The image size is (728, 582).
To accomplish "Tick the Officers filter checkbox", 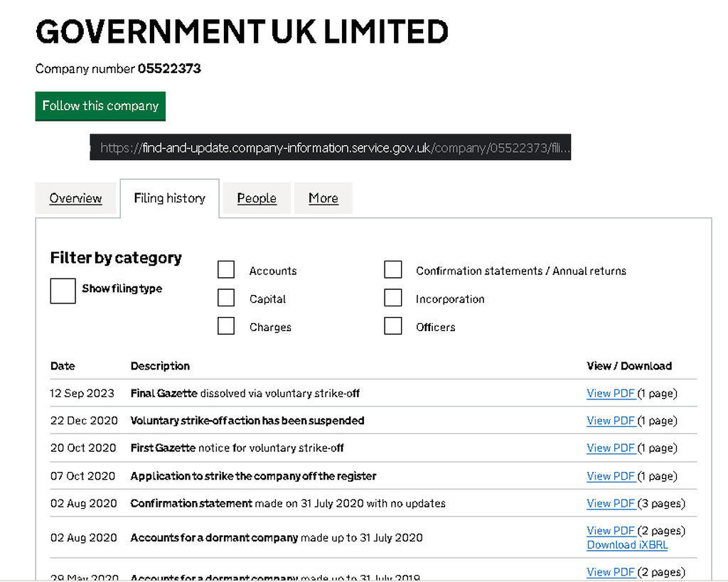I will 393,326.
